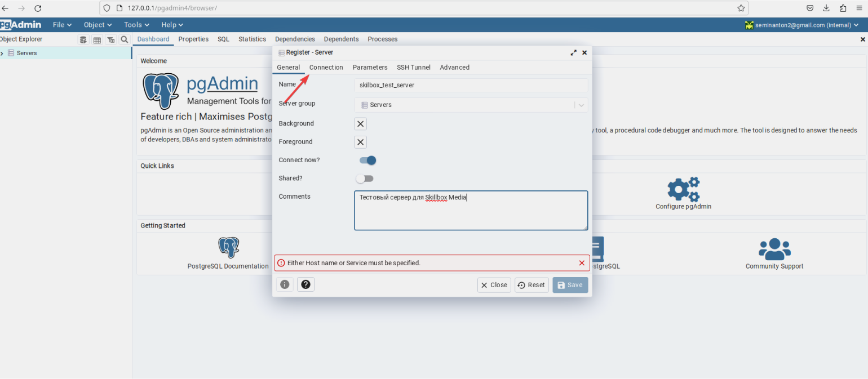Viewport: 868px width, 379px height.
Task: Click the Pocket save icon in browser toolbar
Action: (810, 8)
